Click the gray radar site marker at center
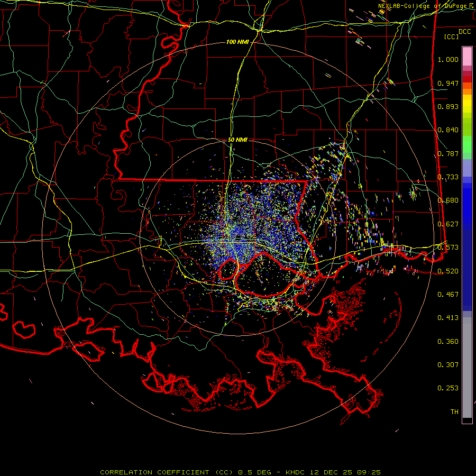Viewport: 476px width, 476px height. click(x=239, y=236)
